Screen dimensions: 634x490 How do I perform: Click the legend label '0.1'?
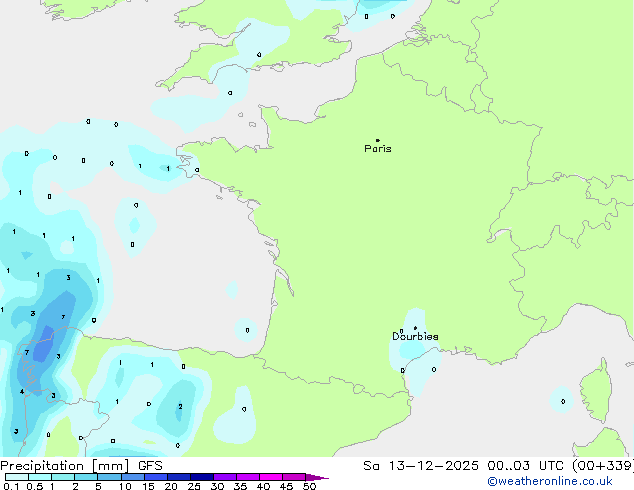click(11, 486)
